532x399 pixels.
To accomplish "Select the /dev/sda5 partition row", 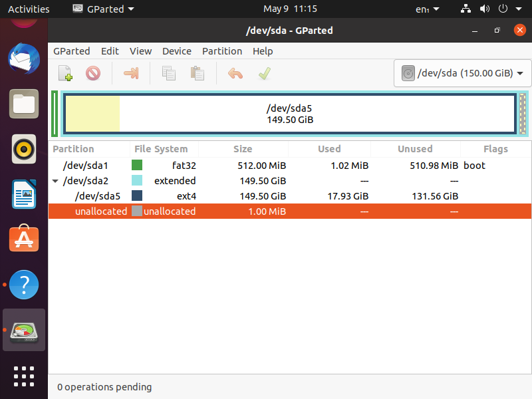I will pos(290,196).
